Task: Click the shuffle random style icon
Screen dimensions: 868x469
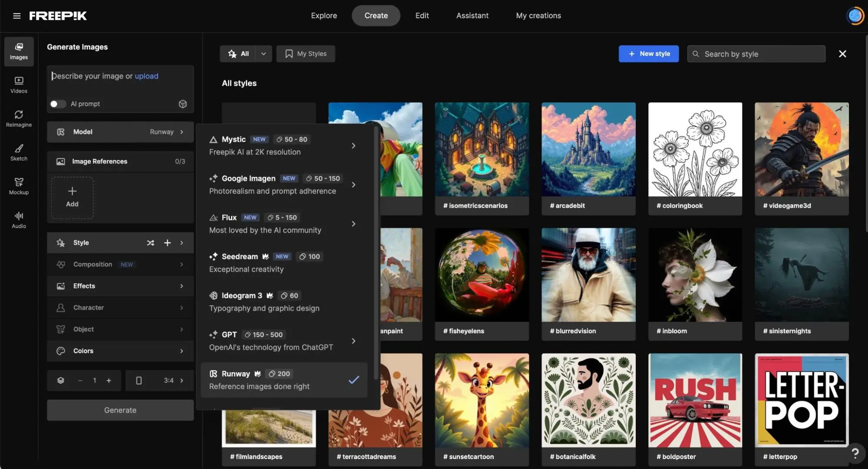Action: (150, 243)
